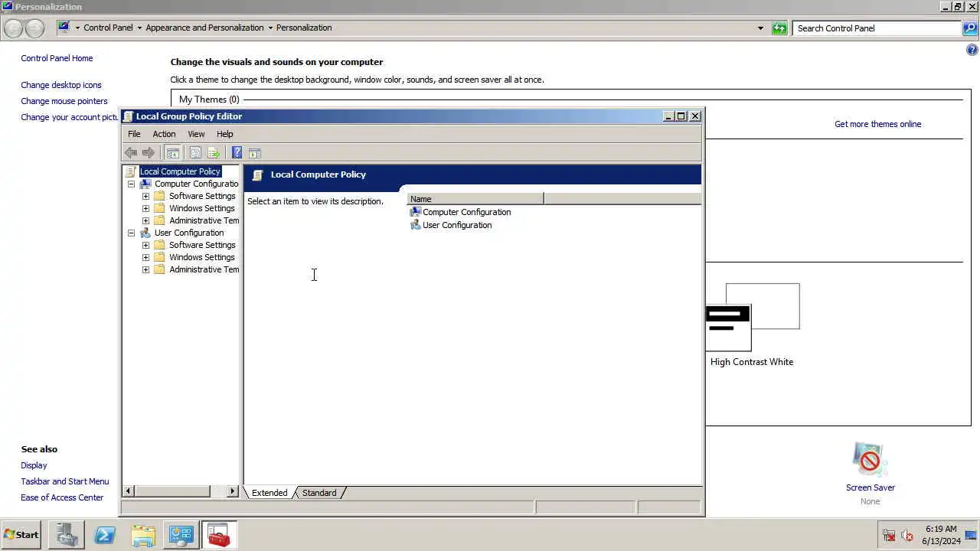Click Computer Configuration icon in list pane
Screen dimensions: 980x551
(x=415, y=212)
